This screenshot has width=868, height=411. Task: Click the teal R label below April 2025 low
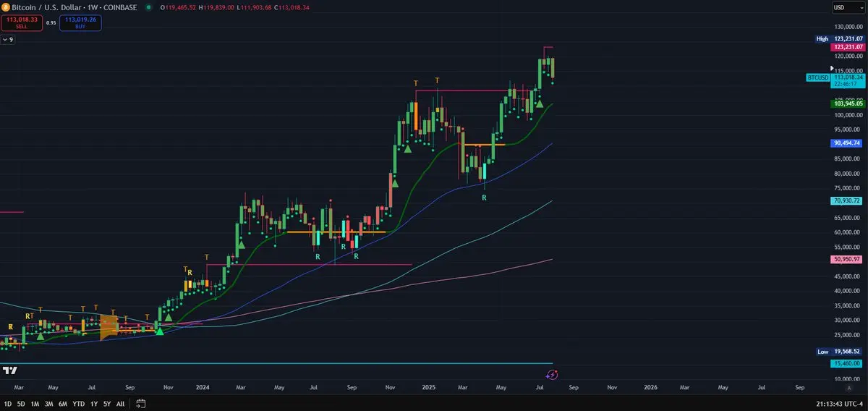click(x=484, y=197)
